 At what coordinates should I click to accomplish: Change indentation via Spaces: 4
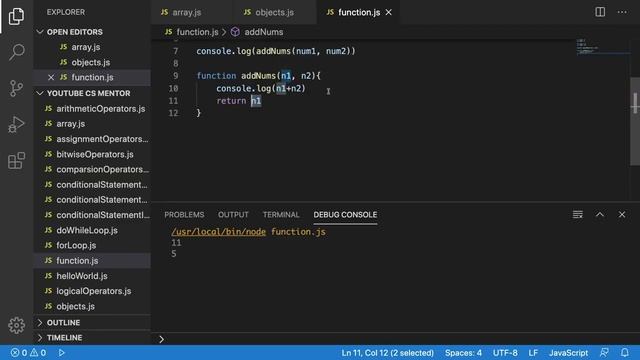463,353
